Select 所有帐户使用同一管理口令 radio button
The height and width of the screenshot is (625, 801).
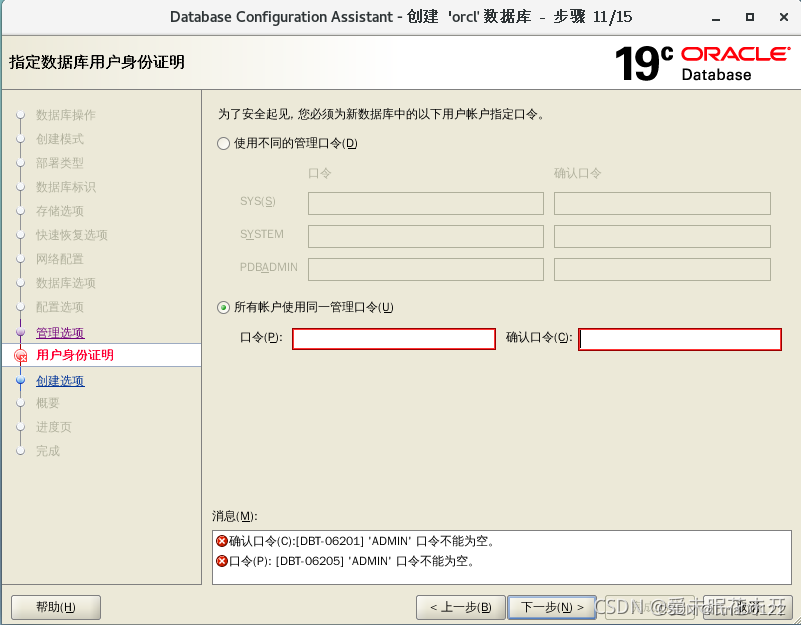point(223,308)
